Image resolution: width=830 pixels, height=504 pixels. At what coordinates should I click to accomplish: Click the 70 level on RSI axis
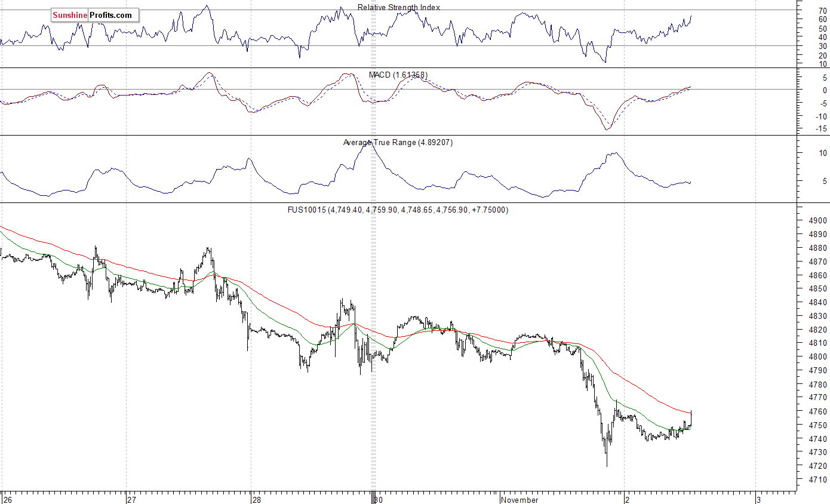coord(822,10)
